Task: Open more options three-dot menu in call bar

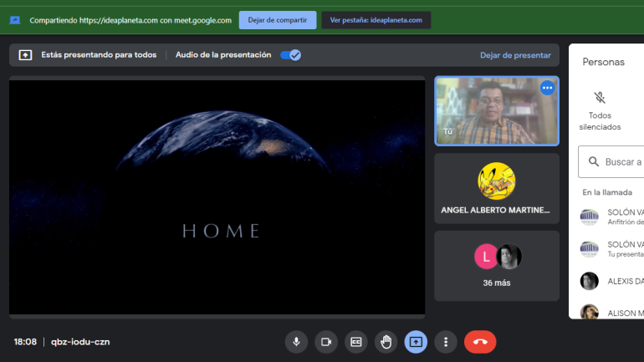Action: 446,342
